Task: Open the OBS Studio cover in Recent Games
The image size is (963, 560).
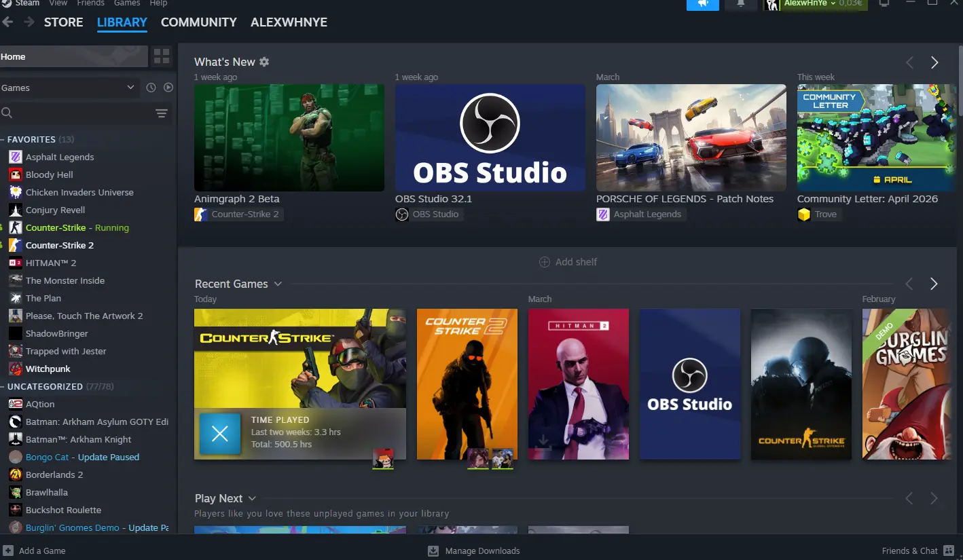Action: click(x=690, y=384)
